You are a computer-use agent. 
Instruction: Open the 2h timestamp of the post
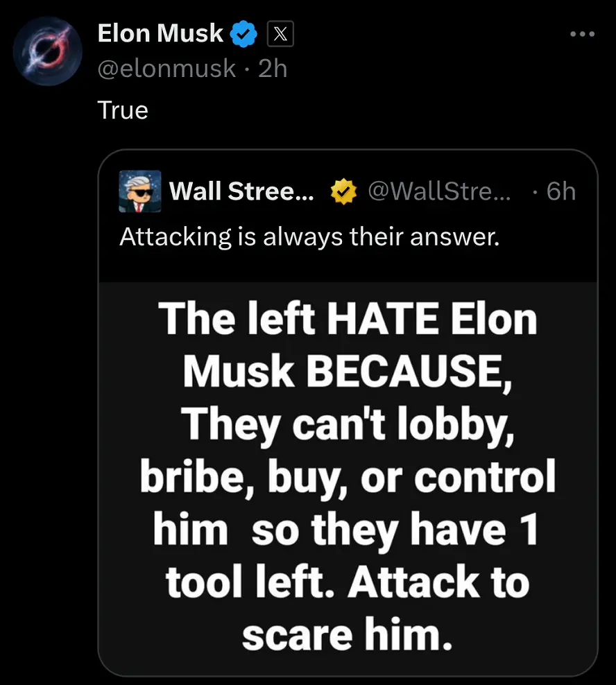click(273, 69)
